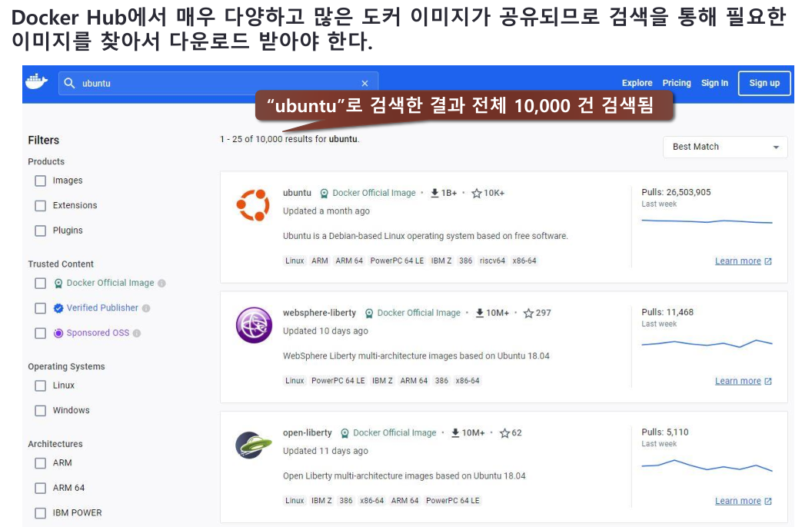The width and height of the screenshot is (812, 527).
Task: Click the Pulls: 5,110 text
Action: coord(665,433)
